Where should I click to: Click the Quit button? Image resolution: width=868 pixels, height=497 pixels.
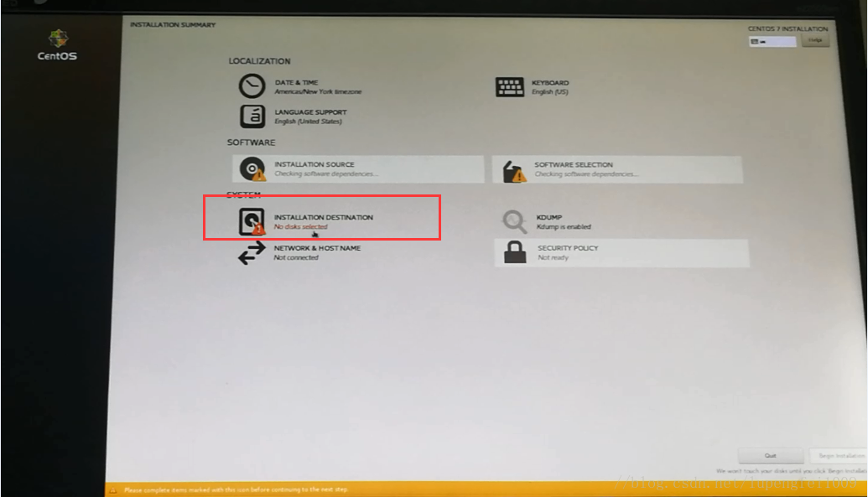771,455
